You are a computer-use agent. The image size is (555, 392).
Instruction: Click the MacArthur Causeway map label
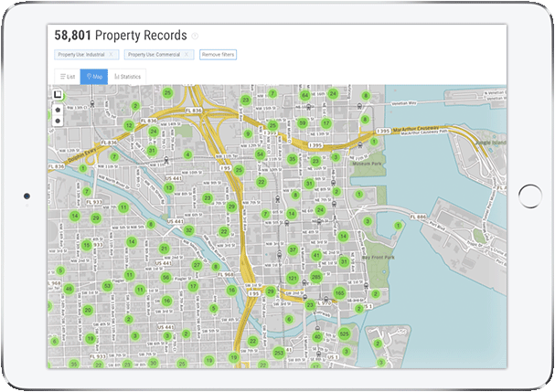pos(416,129)
